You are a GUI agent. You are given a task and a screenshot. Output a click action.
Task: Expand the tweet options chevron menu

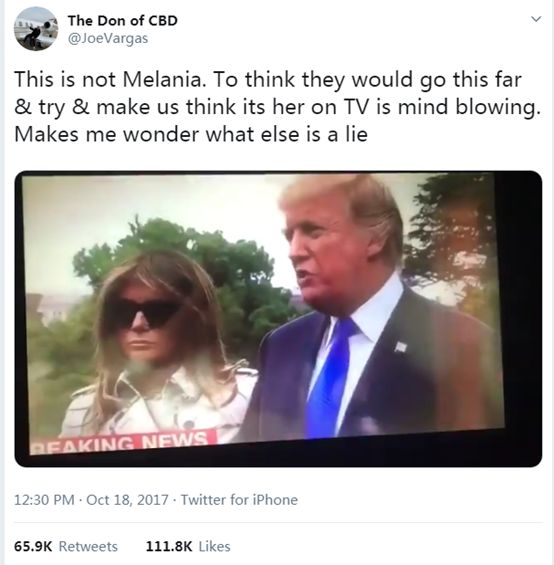click(x=536, y=19)
